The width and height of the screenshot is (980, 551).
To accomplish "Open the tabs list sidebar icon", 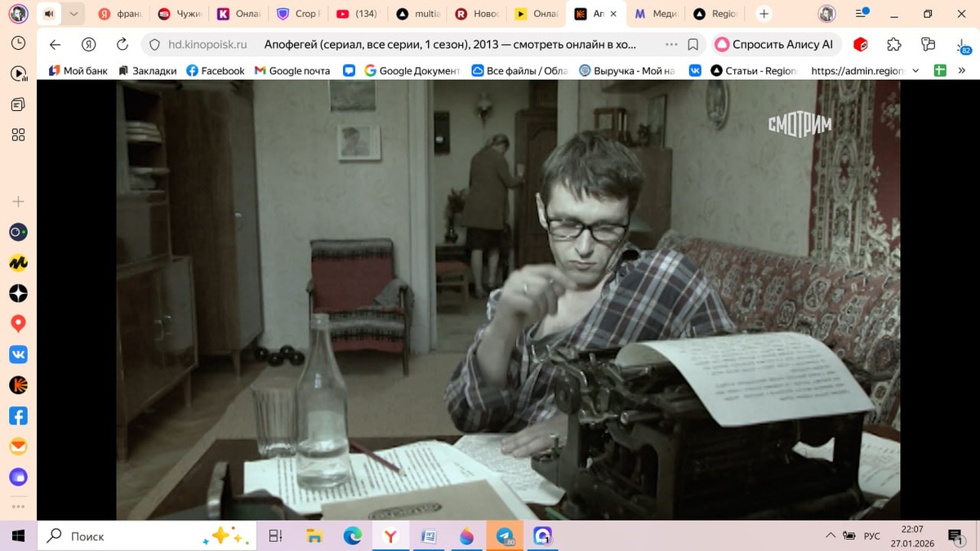I will (18, 104).
